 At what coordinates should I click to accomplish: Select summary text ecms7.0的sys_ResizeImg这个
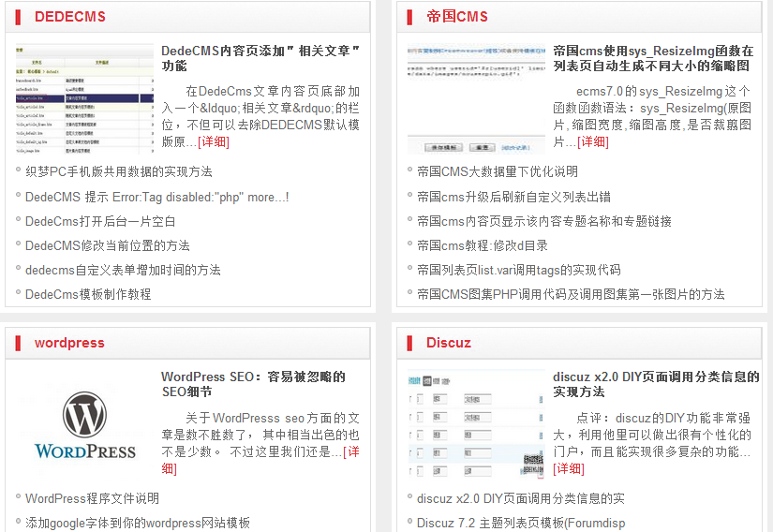coord(663,92)
